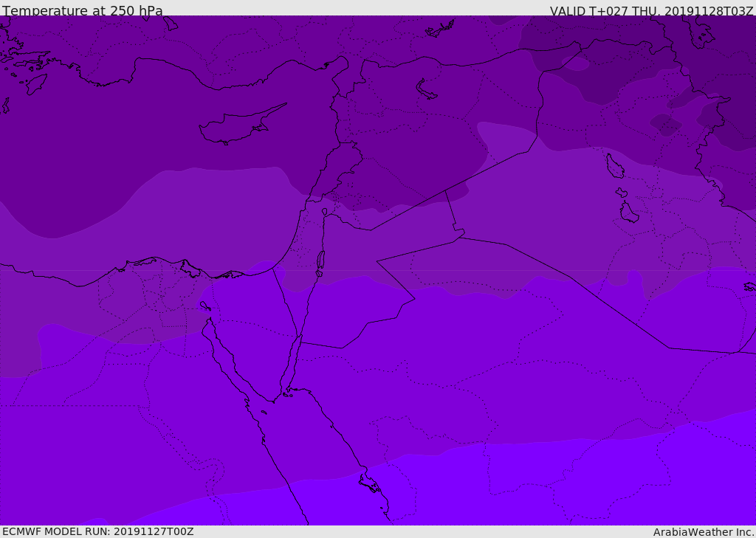756x538 pixels.
Task: Click the 'Temperature at 250 hPa' title text
Action: tap(83, 10)
